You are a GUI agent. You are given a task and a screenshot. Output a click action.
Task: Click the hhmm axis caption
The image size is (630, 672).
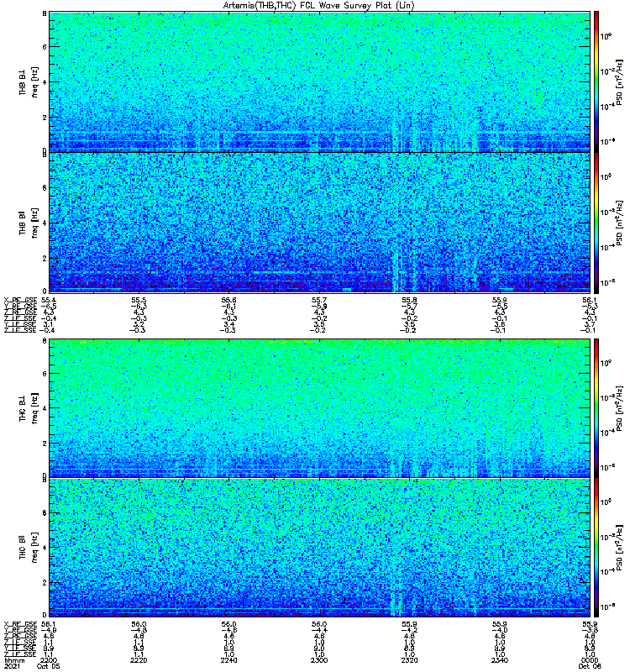(x=13, y=660)
